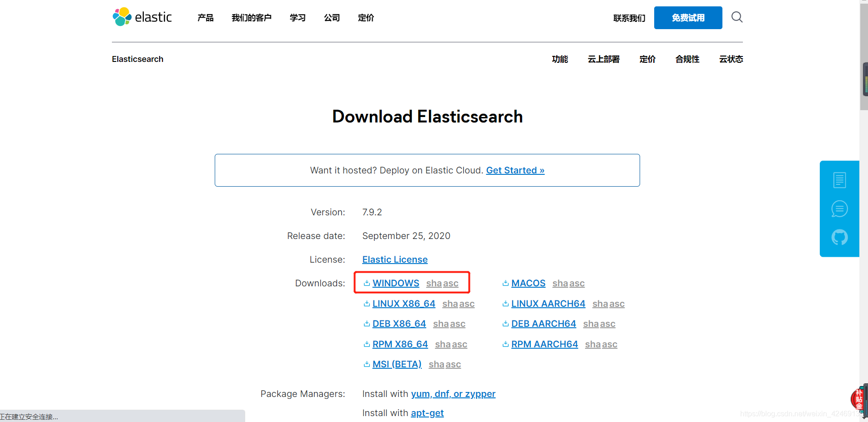Open the 公司 menu

tap(332, 18)
